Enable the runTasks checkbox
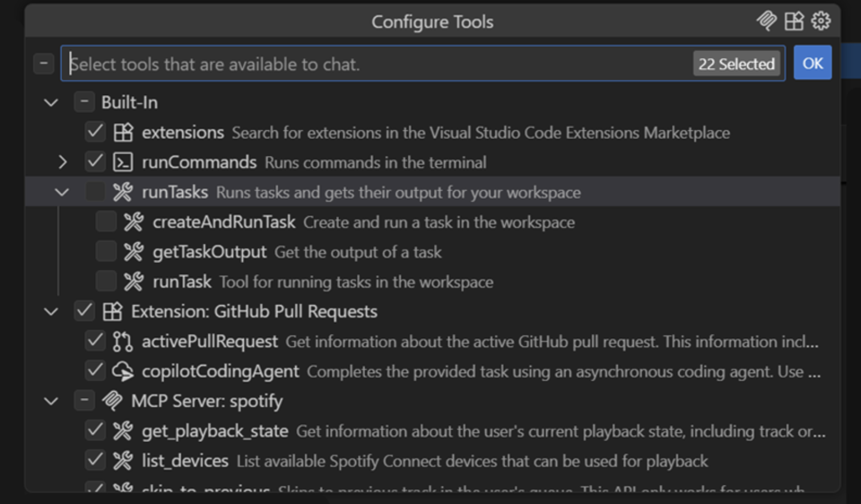861x504 pixels. click(95, 192)
